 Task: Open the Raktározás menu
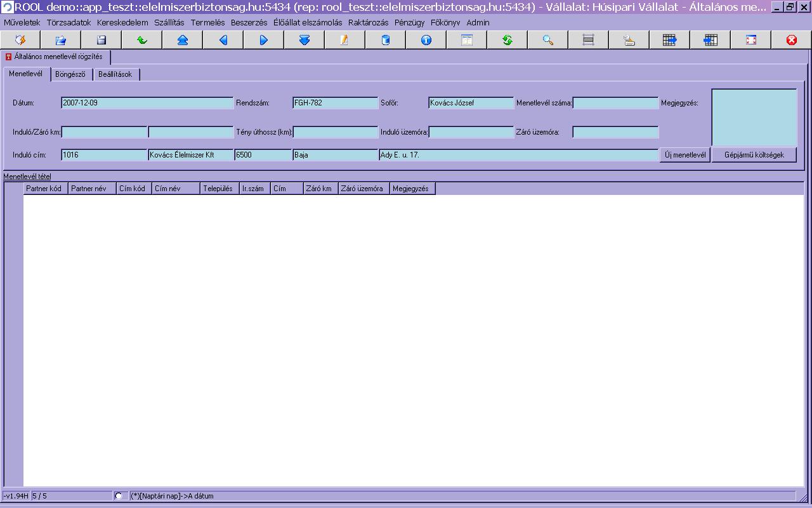click(368, 22)
